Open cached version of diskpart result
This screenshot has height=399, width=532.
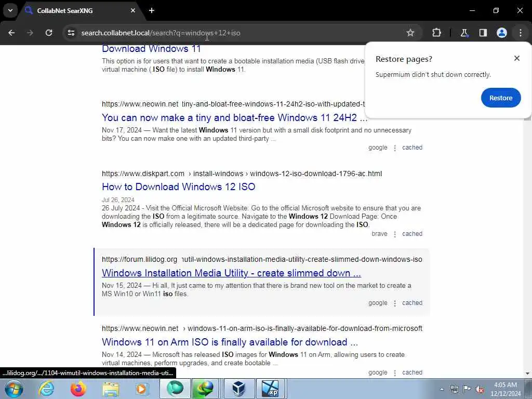tap(412, 234)
